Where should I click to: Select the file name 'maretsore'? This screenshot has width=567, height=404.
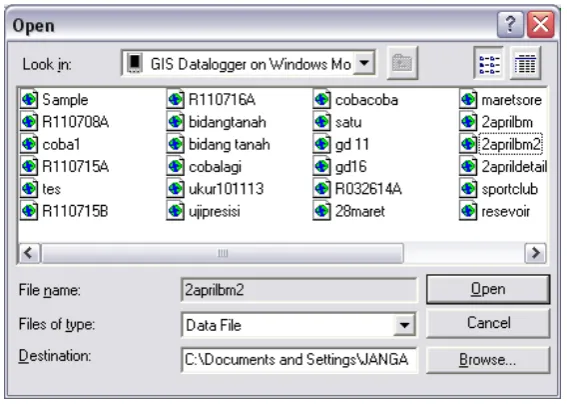click(511, 100)
